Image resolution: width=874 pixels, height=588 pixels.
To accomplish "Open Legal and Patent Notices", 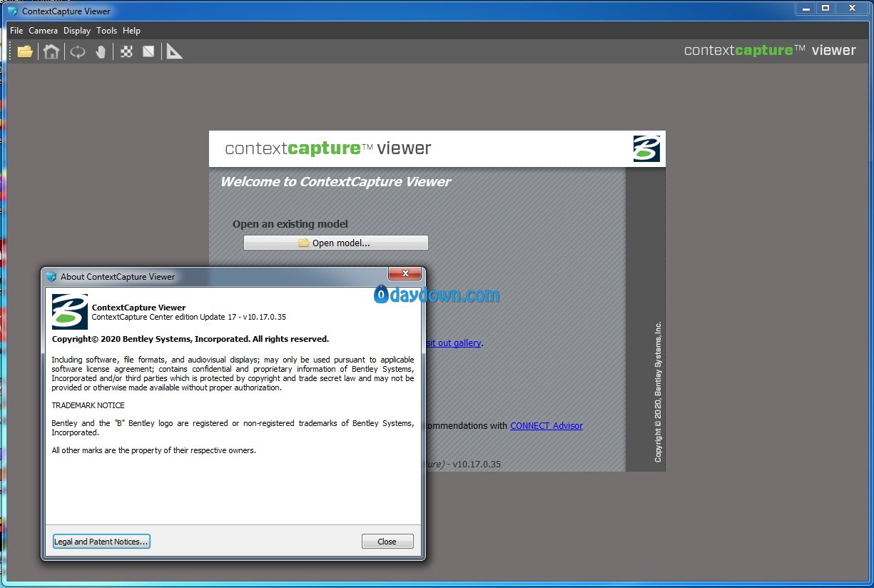I will pyautogui.click(x=101, y=542).
